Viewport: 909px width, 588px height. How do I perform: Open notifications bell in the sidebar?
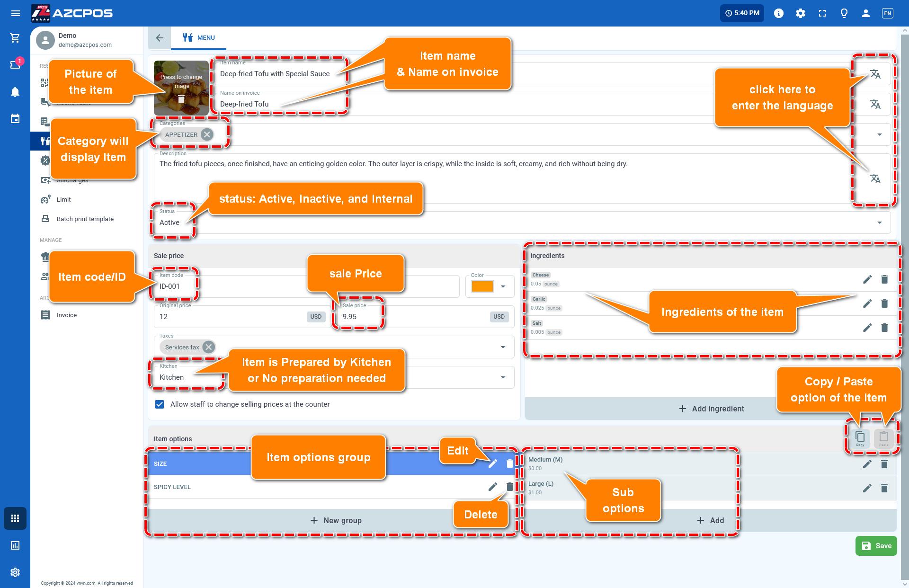[x=15, y=92]
